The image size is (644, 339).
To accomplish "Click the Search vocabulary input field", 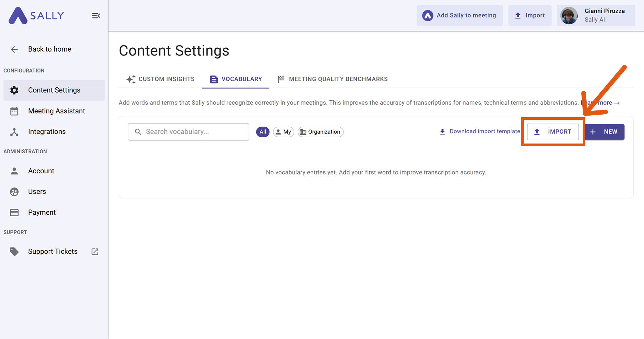I will [188, 132].
